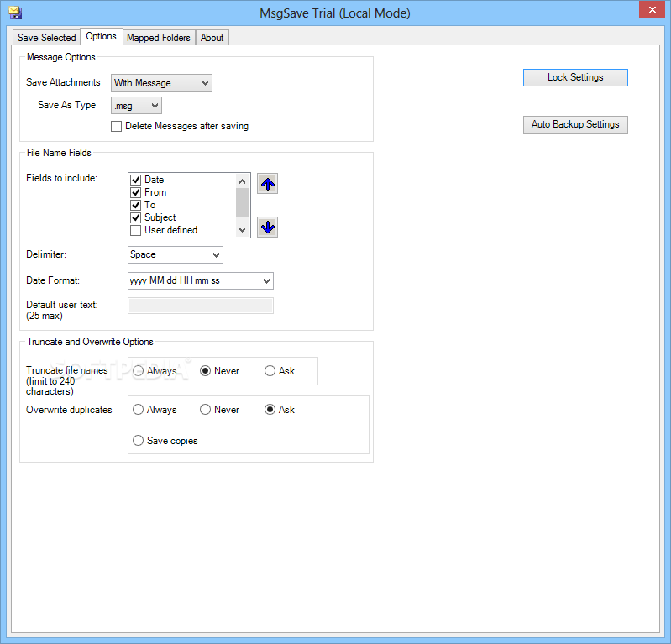Open the Save Attachments dropdown
This screenshot has height=644, width=671.
161,83
